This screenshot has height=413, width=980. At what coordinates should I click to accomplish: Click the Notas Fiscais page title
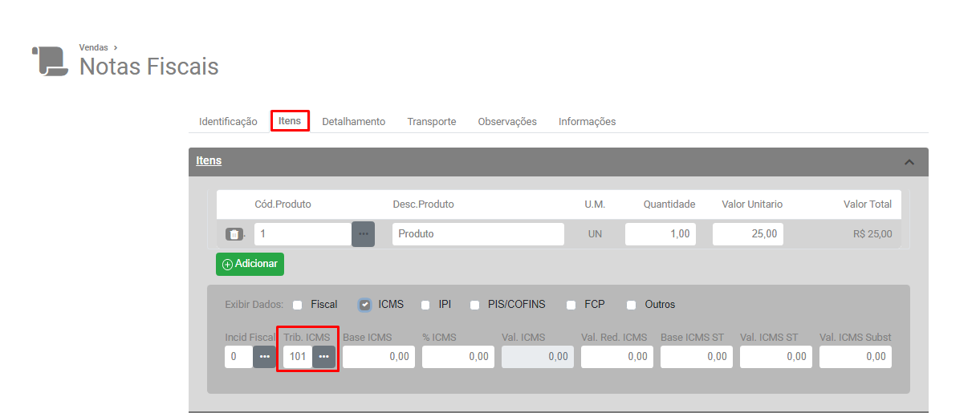(149, 67)
